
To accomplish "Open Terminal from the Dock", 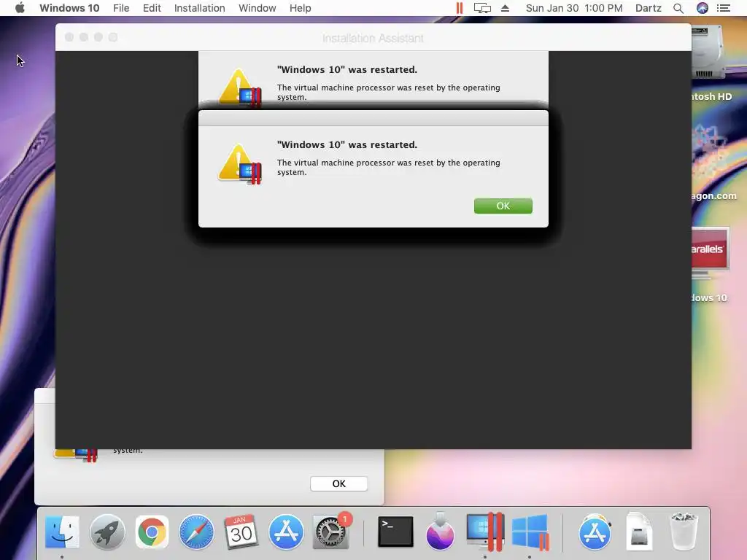I will point(395,532).
